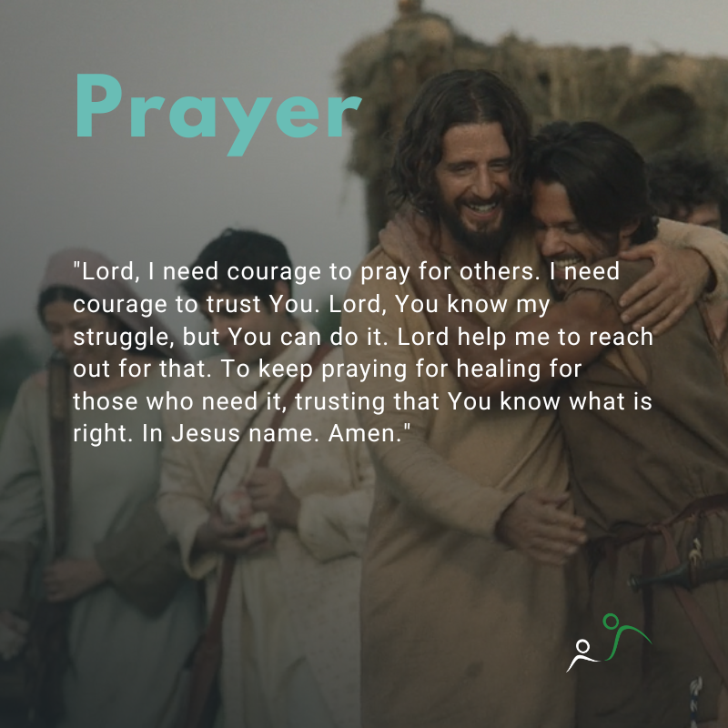The height and width of the screenshot is (728, 728).
Task: Select the line "those who need it, trusting"
Action: coord(362,401)
